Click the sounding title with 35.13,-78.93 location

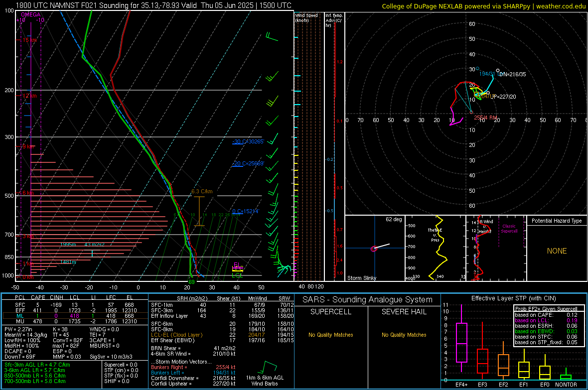point(153,5)
